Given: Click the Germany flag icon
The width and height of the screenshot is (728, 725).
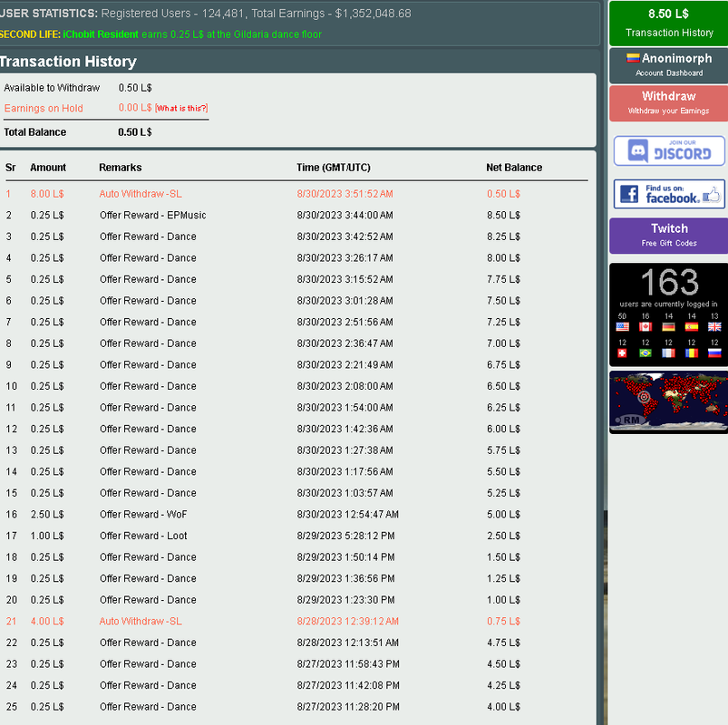Looking at the screenshot, I should tap(668, 327).
